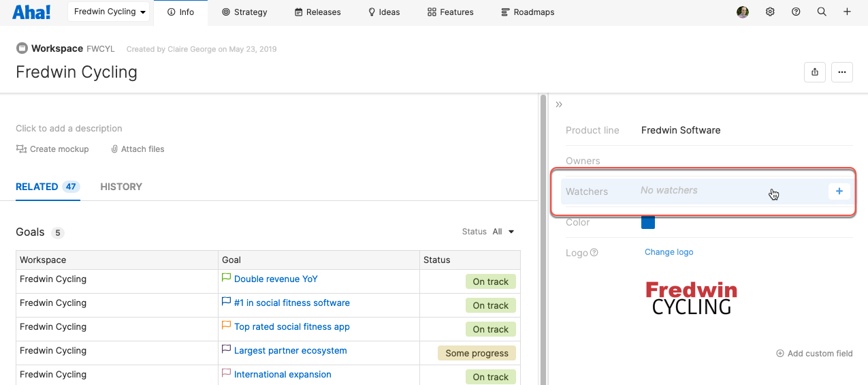Click to add a description
The height and width of the screenshot is (385, 868).
click(x=69, y=128)
